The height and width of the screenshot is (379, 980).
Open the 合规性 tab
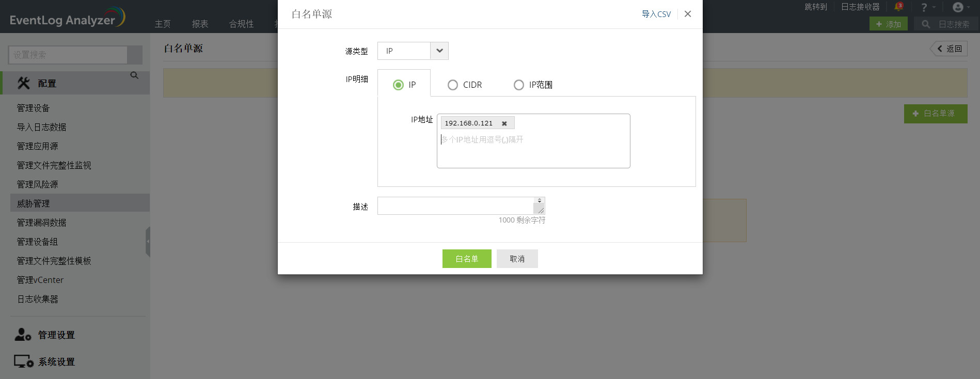pyautogui.click(x=241, y=24)
